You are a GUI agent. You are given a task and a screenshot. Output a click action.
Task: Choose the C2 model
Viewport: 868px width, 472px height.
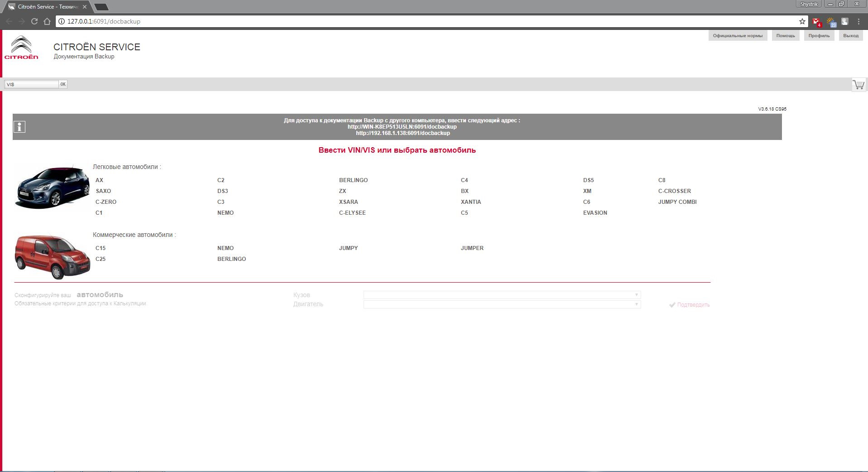pyautogui.click(x=221, y=180)
